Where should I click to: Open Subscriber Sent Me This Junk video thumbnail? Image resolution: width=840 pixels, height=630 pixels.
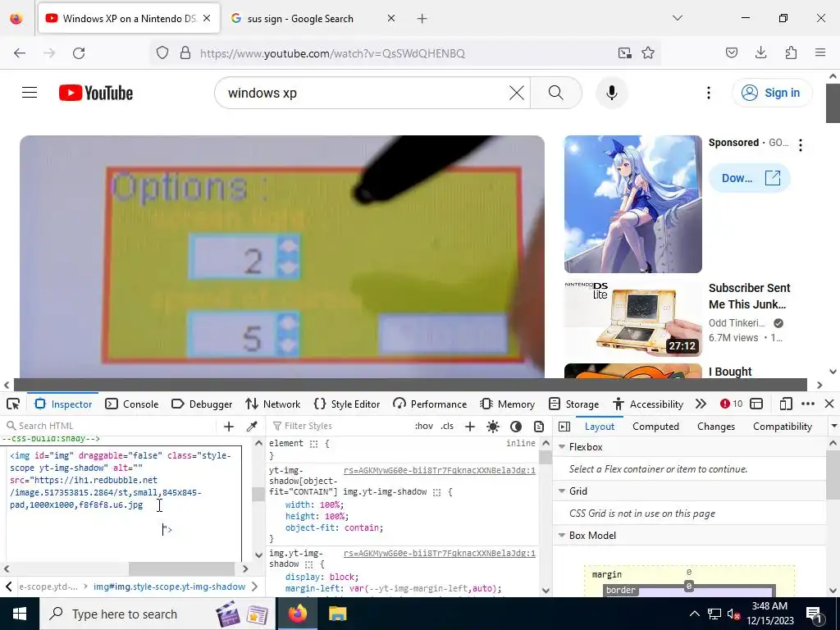pos(633,319)
